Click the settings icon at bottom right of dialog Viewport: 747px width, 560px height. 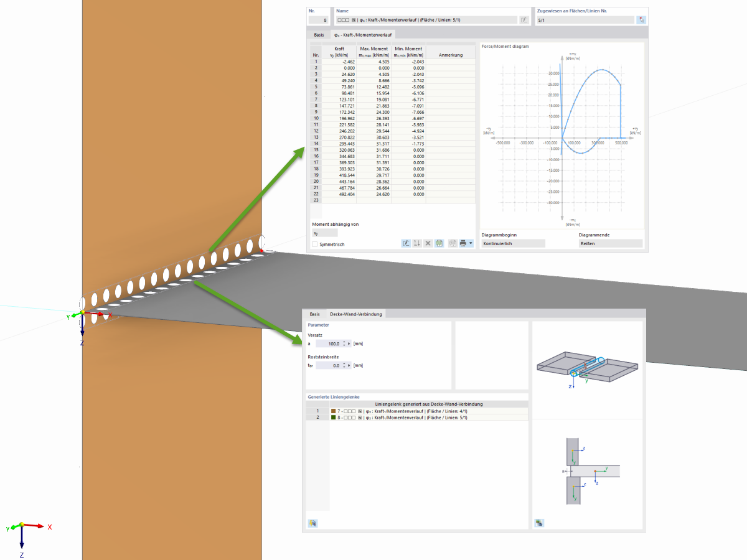pyautogui.click(x=538, y=523)
